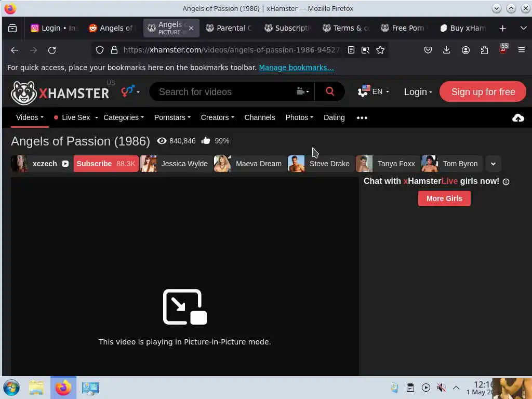This screenshot has width=532, height=399.
Task: Toggle reader view in address bar
Action: coord(351,50)
